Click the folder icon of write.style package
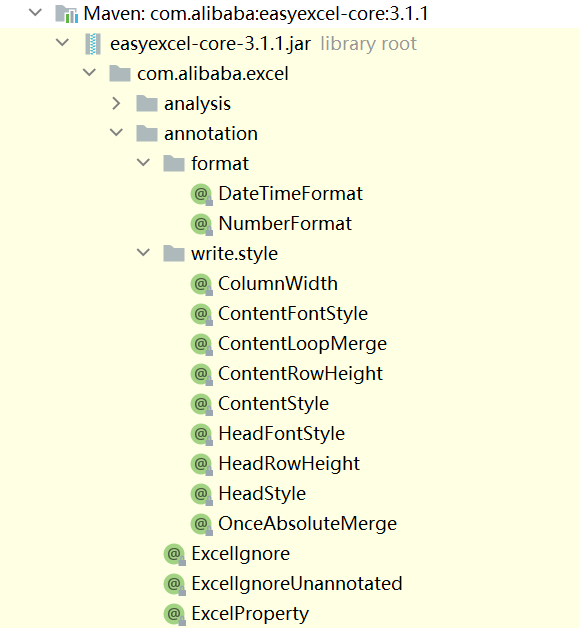This screenshot has width=580, height=628. (x=174, y=254)
